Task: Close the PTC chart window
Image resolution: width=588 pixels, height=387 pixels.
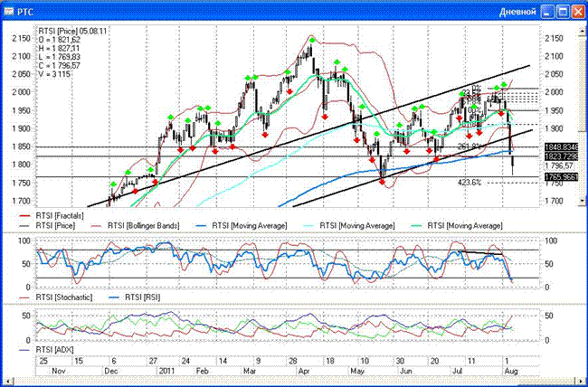Action: tap(577, 12)
